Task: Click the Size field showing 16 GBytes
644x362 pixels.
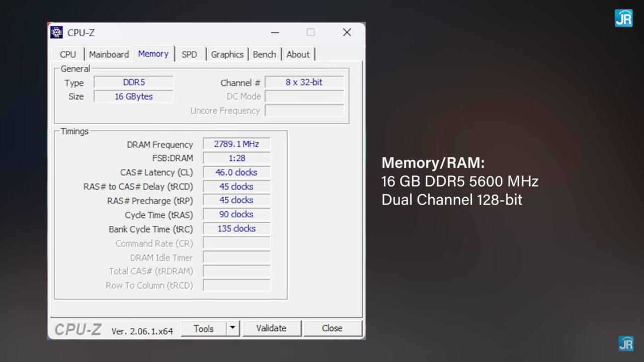Action: [x=134, y=96]
